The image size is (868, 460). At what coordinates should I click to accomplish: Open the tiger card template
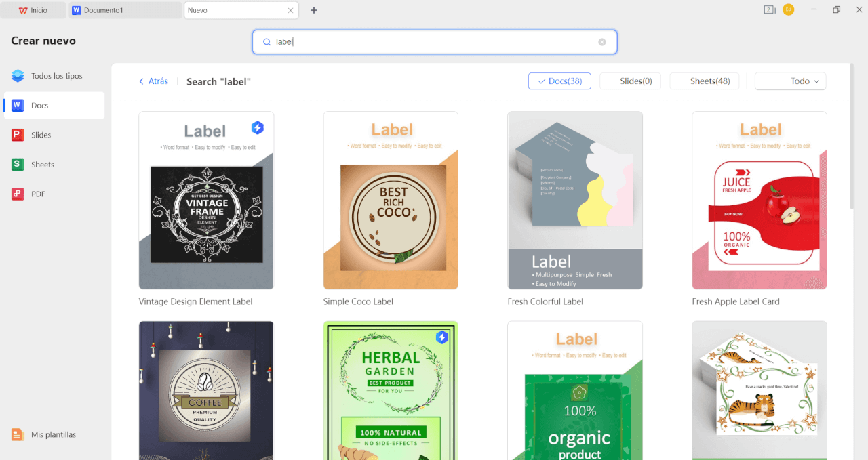tap(759, 390)
